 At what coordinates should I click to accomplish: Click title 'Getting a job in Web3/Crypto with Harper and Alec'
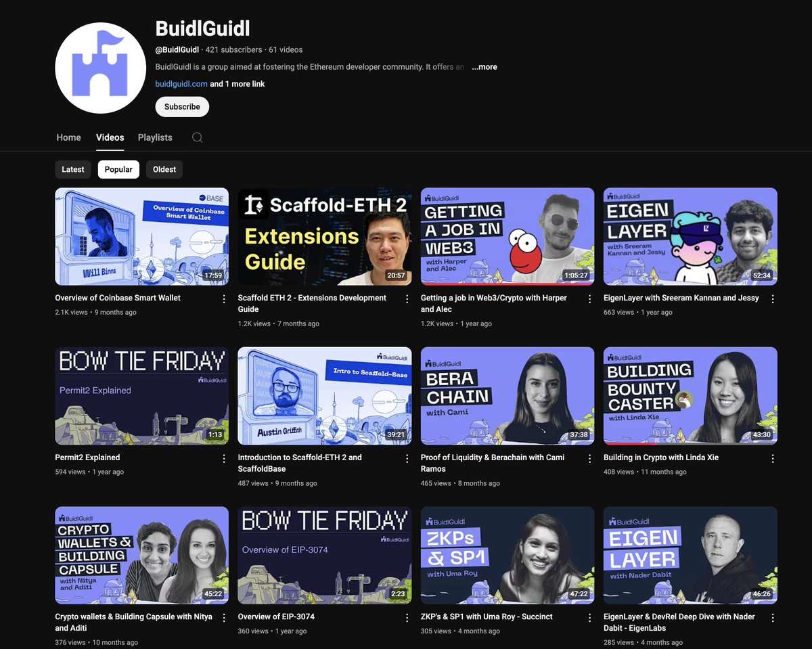point(494,303)
